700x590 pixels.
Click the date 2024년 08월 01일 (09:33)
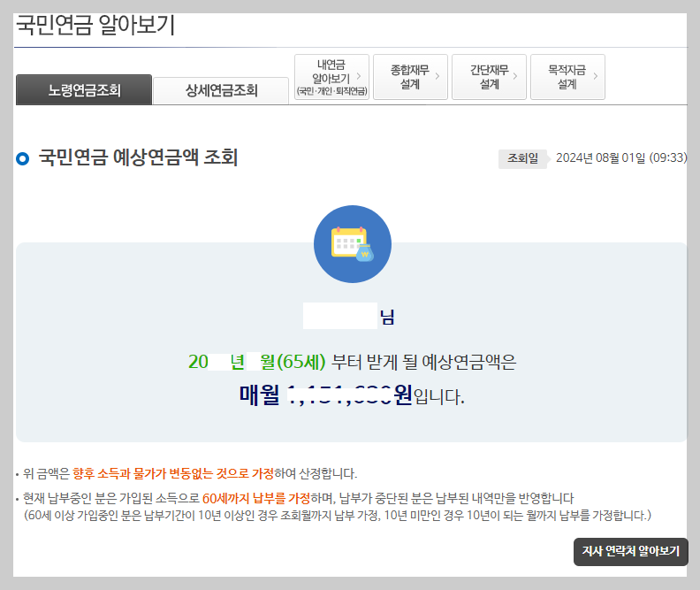pos(621,158)
